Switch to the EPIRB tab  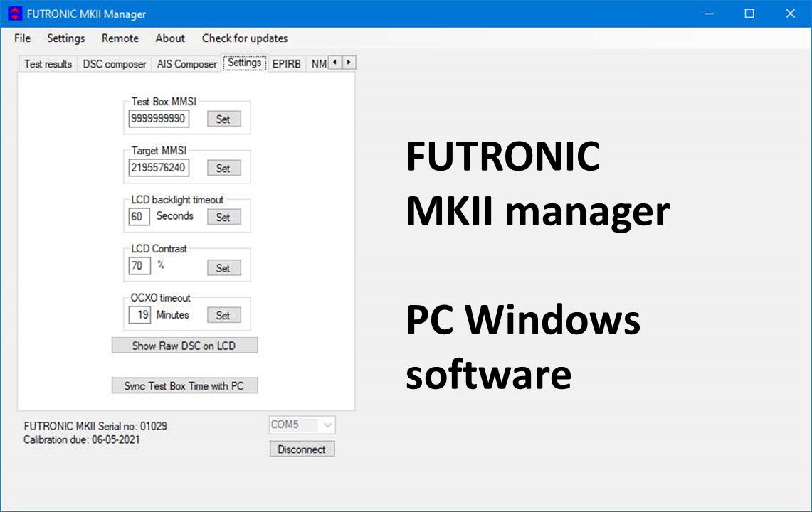pyautogui.click(x=286, y=64)
